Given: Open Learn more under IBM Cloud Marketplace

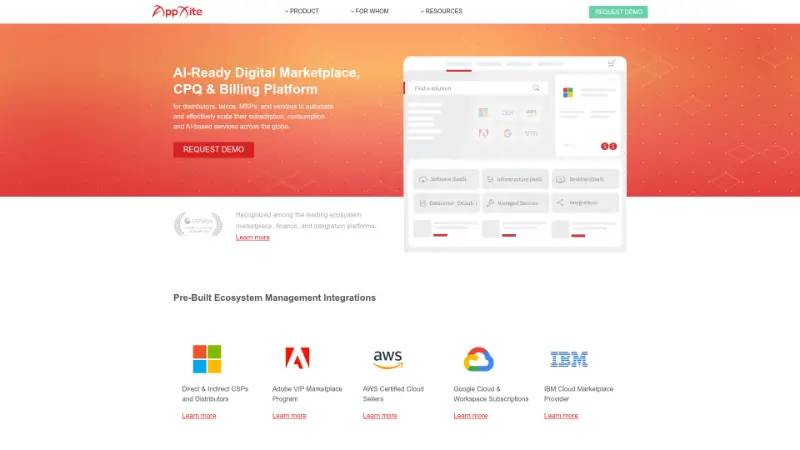Looking at the screenshot, I should 561,416.
